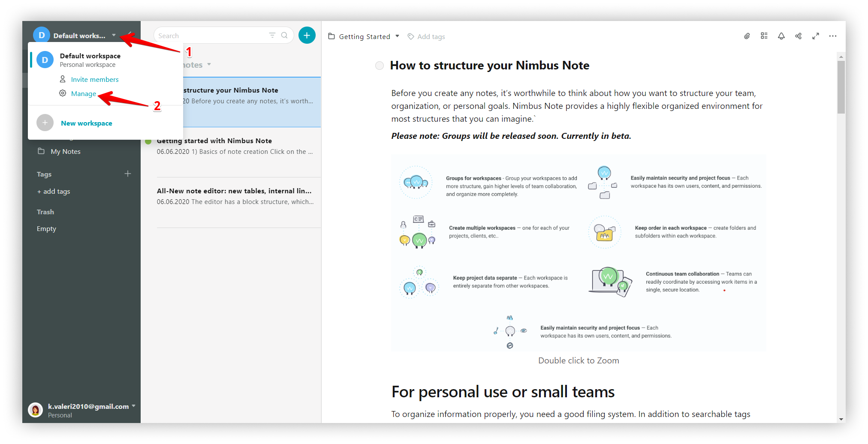This screenshot has width=868, height=444.
Task: Click the plus icon next to Tags
Action: pos(128,174)
